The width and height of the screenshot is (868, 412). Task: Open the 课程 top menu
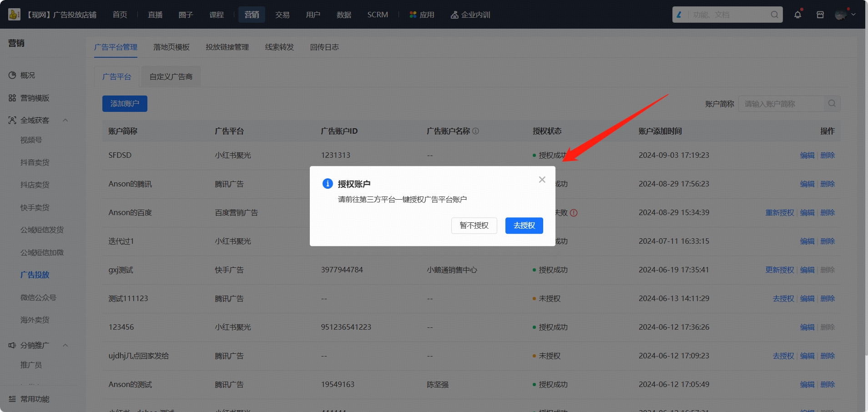tap(217, 15)
